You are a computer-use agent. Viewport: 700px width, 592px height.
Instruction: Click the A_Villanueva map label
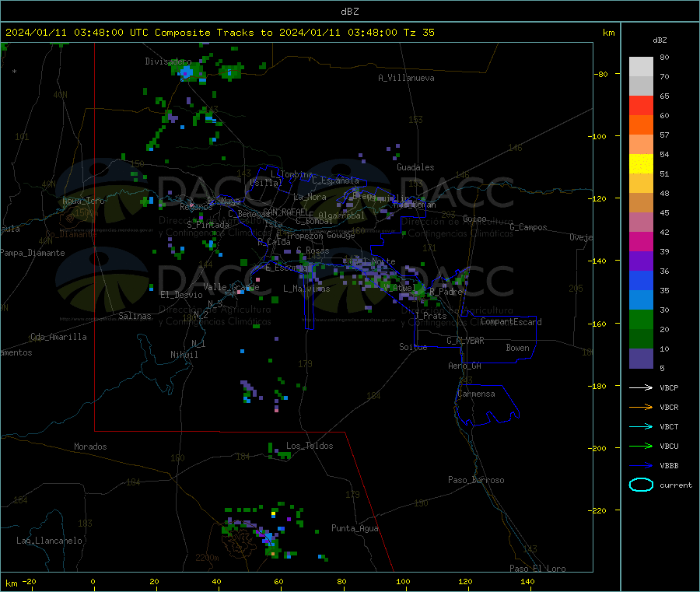coord(406,78)
